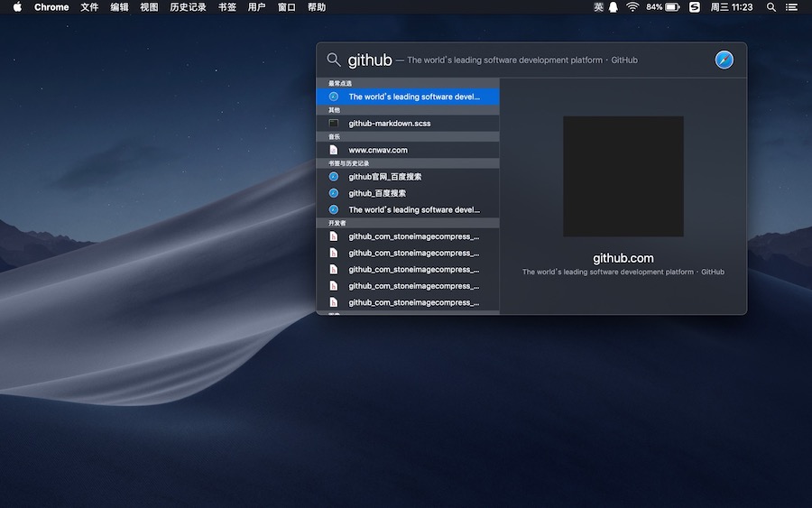Open the 视图 menu

(149, 7)
